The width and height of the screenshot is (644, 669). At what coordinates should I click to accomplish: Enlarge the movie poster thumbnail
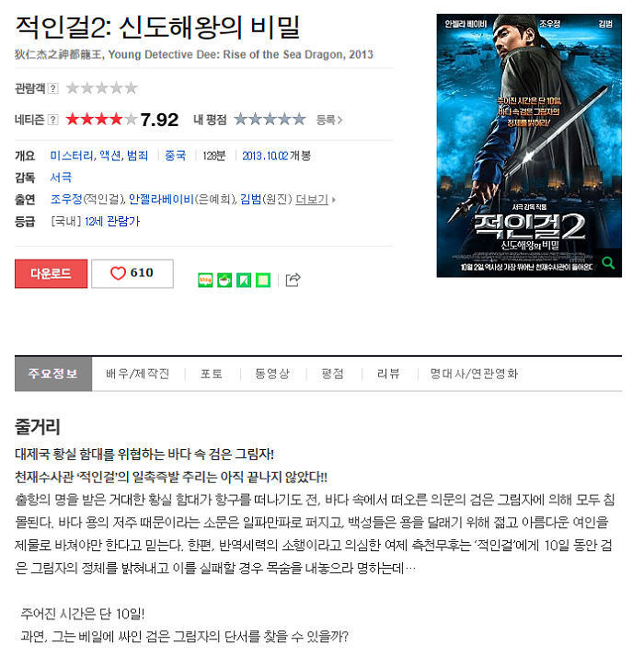tap(529, 145)
